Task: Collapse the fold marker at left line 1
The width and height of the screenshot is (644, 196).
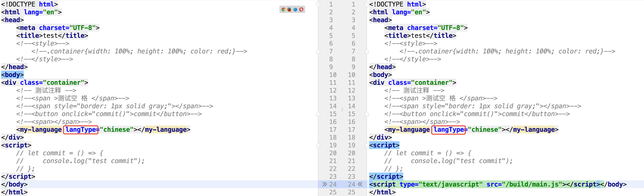Action: click(318, 4)
